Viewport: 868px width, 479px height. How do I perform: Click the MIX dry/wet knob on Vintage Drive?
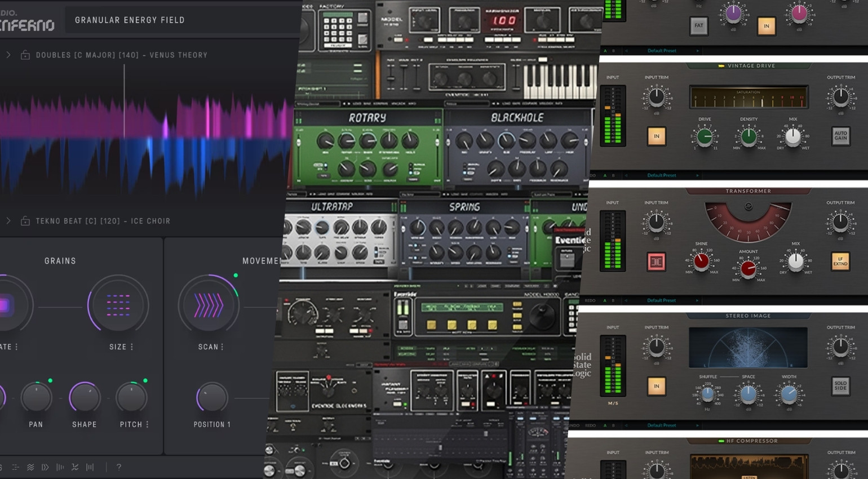(x=794, y=136)
